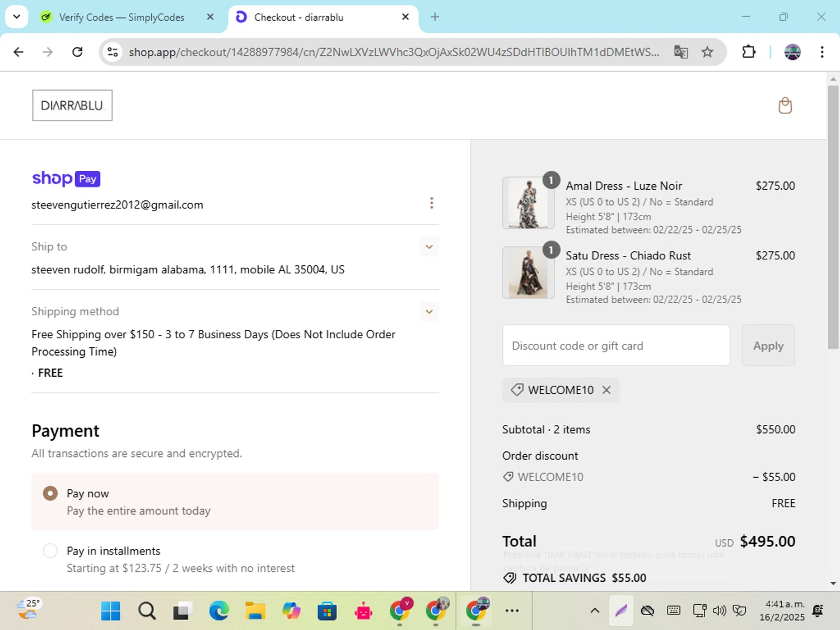Open Microsoft Store from the taskbar

[x=327, y=611]
